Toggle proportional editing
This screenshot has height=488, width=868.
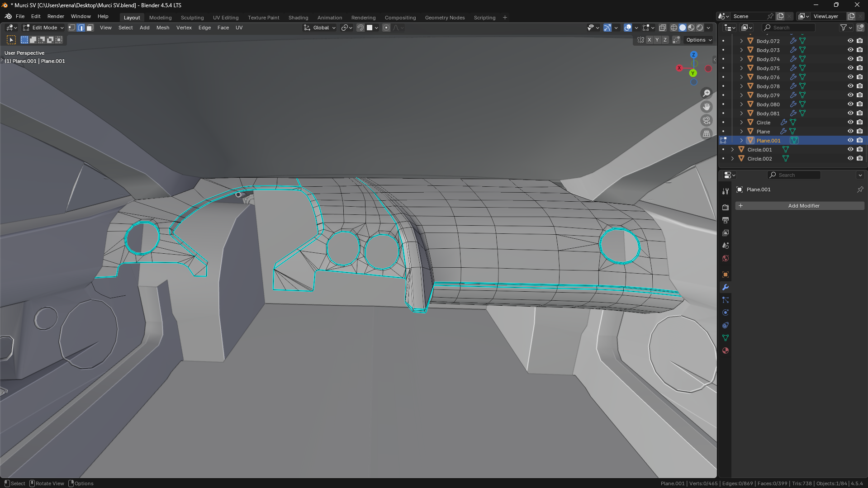[386, 28]
